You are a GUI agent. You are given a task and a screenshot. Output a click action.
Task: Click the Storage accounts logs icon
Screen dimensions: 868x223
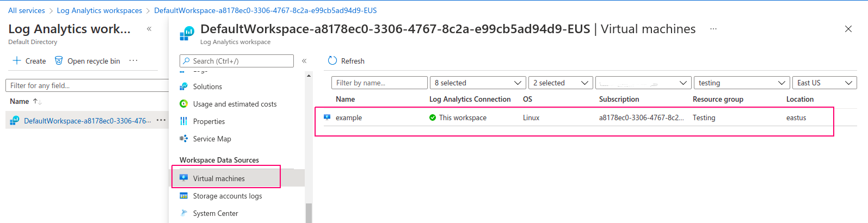184,196
